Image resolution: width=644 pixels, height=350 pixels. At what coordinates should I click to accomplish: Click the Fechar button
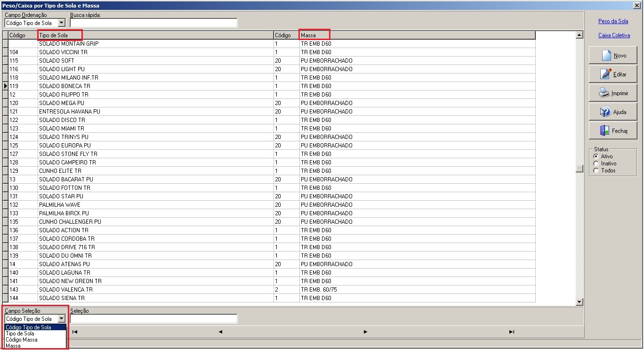tap(612, 131)
